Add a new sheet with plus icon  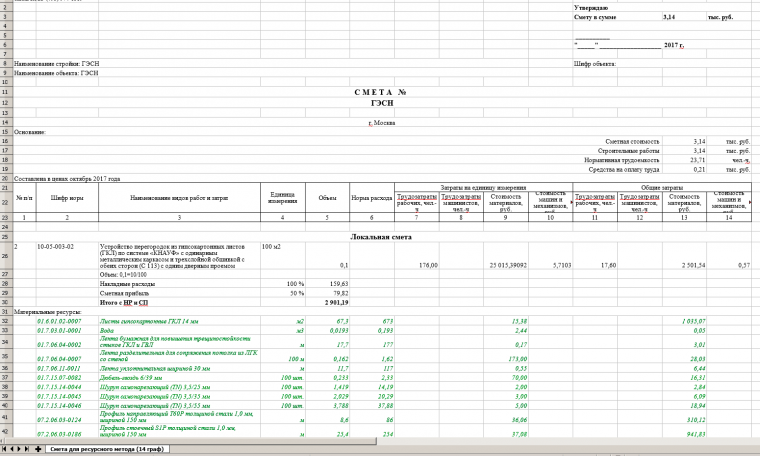pos(39,450)
